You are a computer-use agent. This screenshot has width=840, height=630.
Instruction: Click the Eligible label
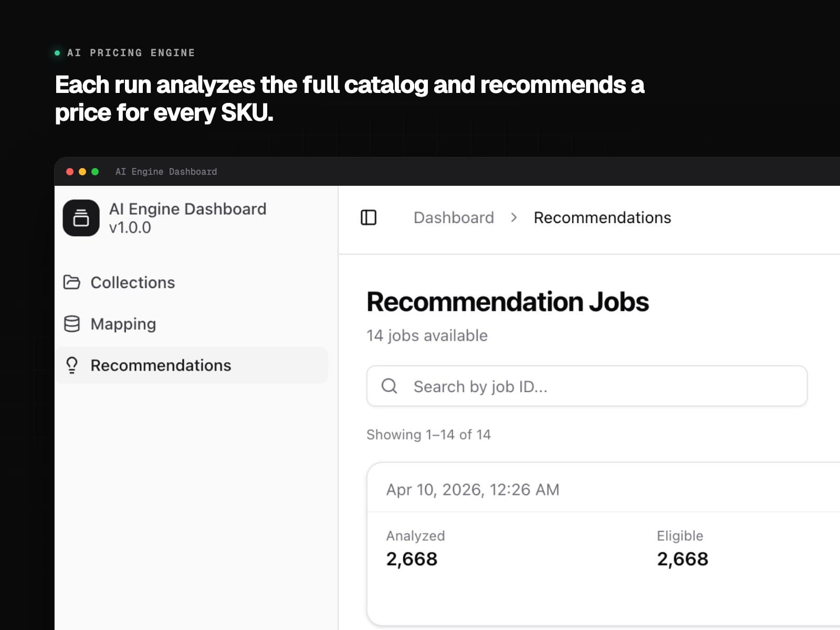pyautogui.click(x=680, y=535)
